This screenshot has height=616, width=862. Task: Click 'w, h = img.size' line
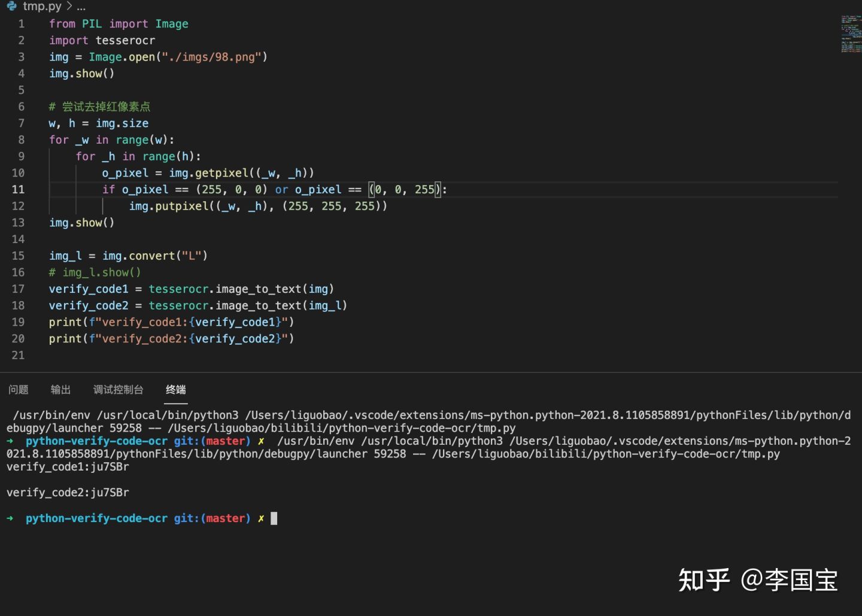99,123
